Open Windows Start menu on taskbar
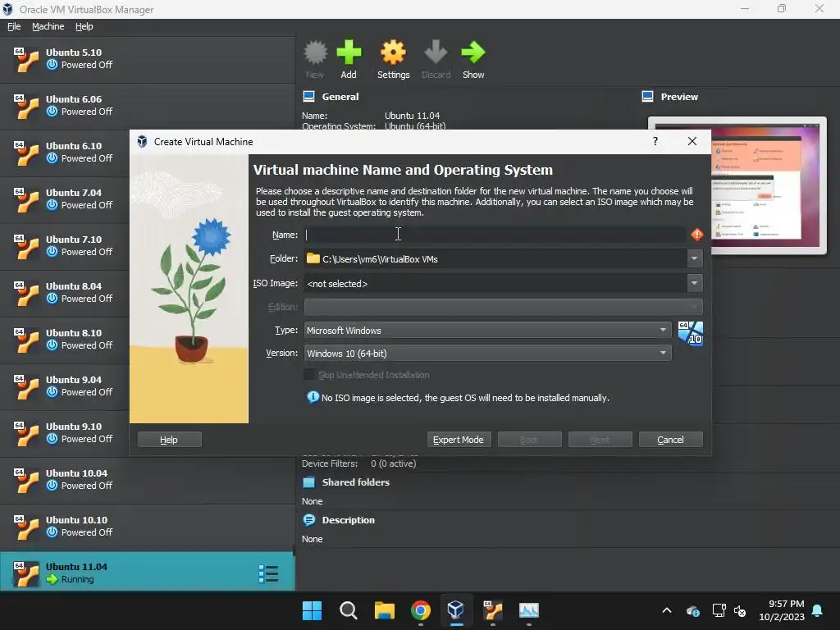The width and height of the screenshot is (840, 630). tap(312, 610)
